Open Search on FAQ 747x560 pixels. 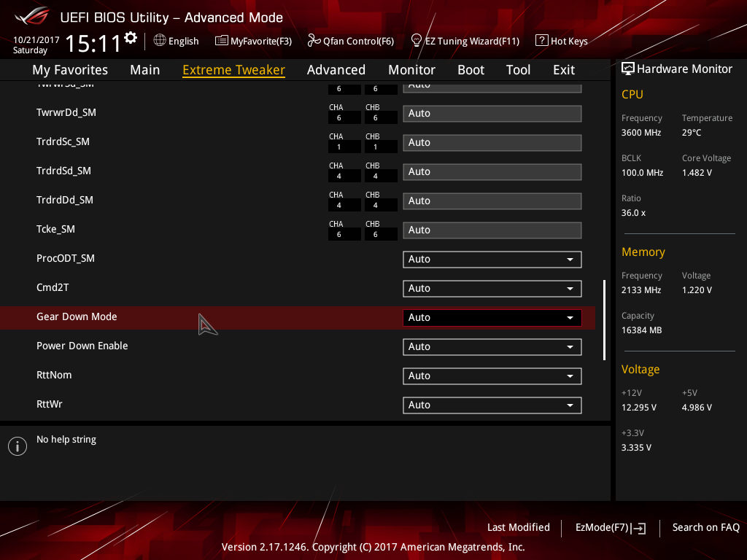705,528
